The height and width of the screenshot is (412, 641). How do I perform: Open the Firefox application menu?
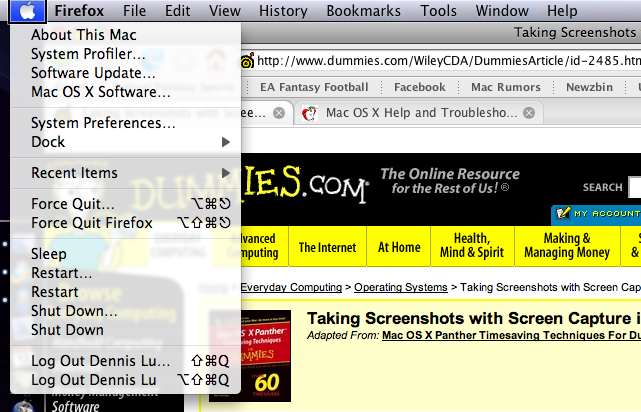(x=79, y=11)
